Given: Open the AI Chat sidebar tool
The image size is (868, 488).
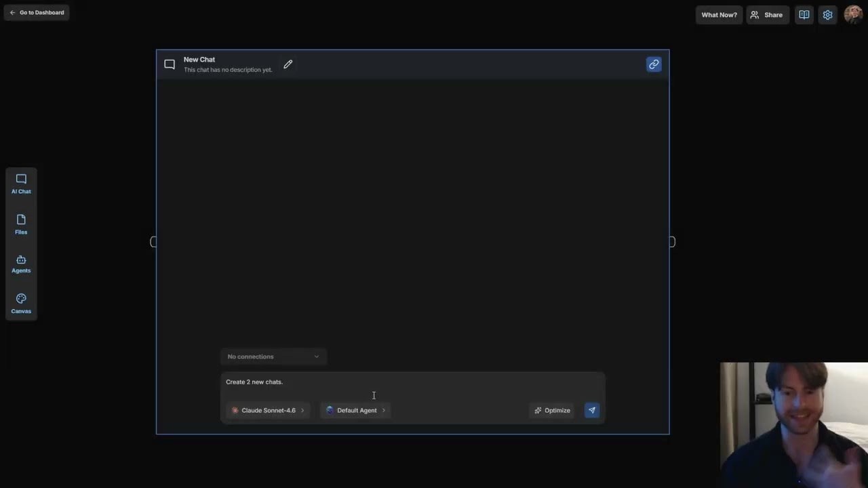Looking at the screenshot, I should (x=21, y=184).
